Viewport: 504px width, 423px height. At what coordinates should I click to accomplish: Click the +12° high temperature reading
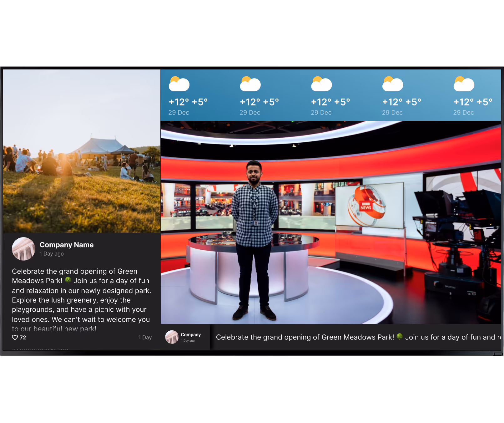(178, 102)
